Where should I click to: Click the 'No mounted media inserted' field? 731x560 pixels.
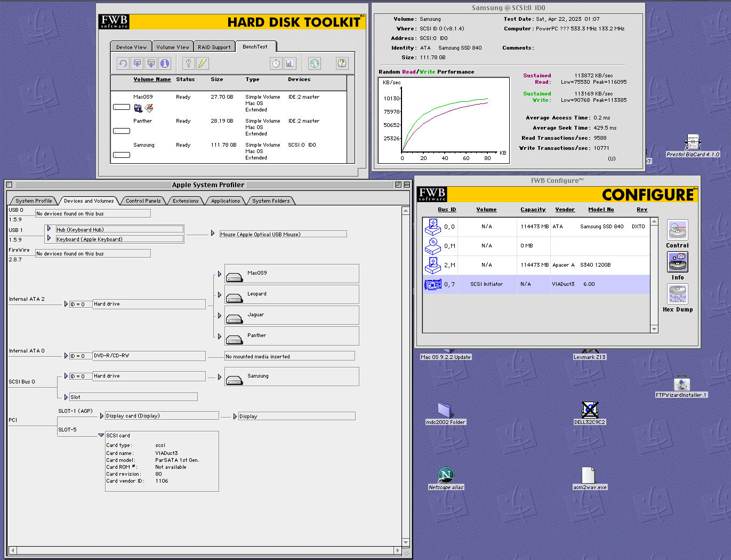[290, 356]
